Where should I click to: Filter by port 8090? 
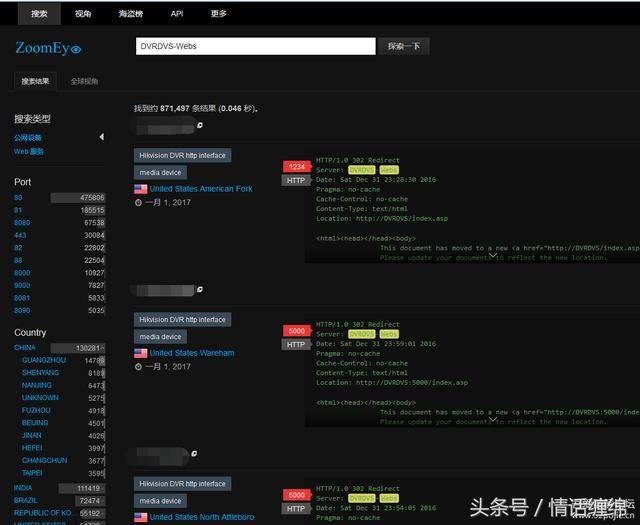pos(22,311)
